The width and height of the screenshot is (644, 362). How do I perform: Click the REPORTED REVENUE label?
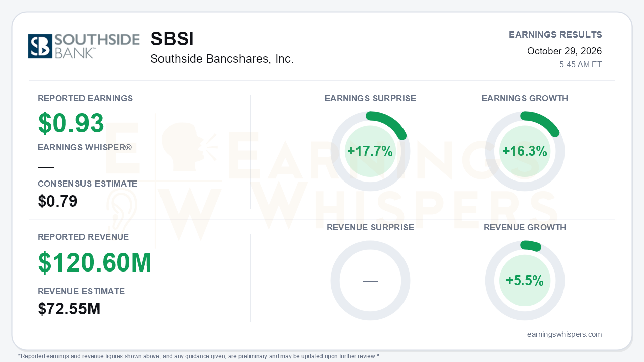[84, 237]
